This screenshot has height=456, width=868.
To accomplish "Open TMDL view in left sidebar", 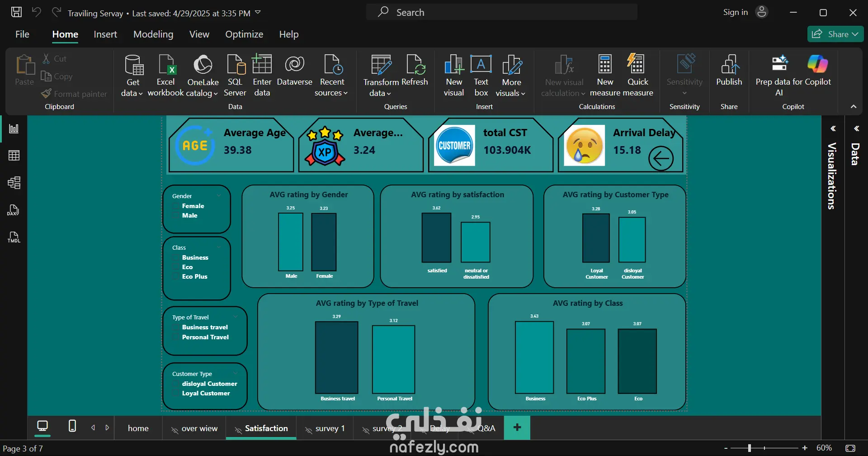I will coord(14,237).
